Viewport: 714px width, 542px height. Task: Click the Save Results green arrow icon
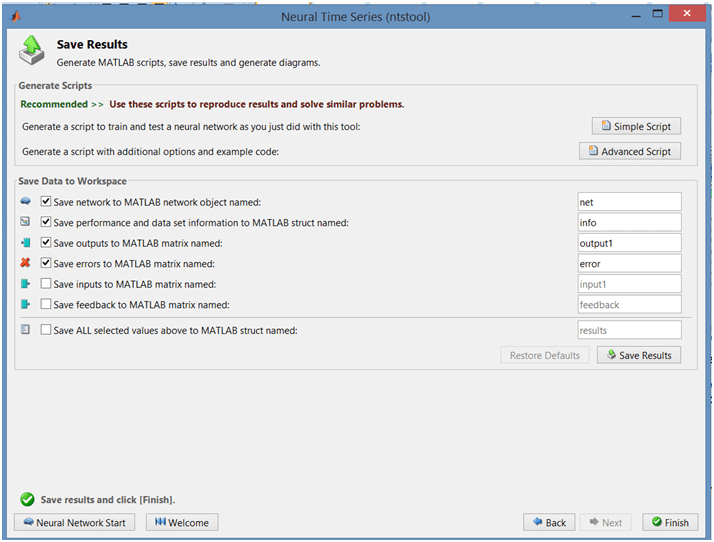(31, 50)
